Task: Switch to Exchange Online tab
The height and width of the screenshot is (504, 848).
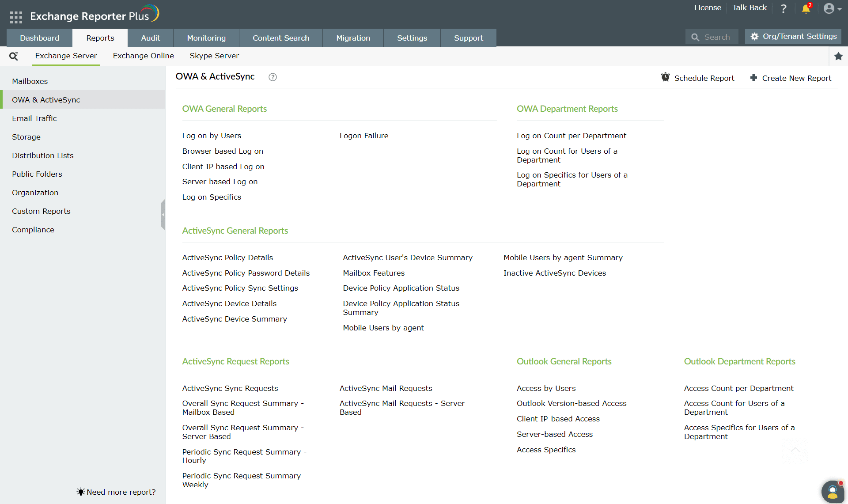Action: click(x=144, y=56)
